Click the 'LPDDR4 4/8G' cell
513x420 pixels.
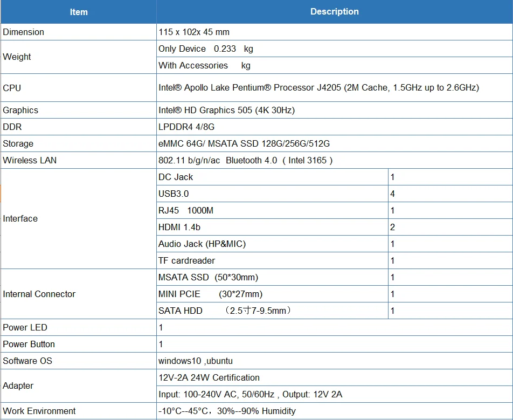coord(334,127)
